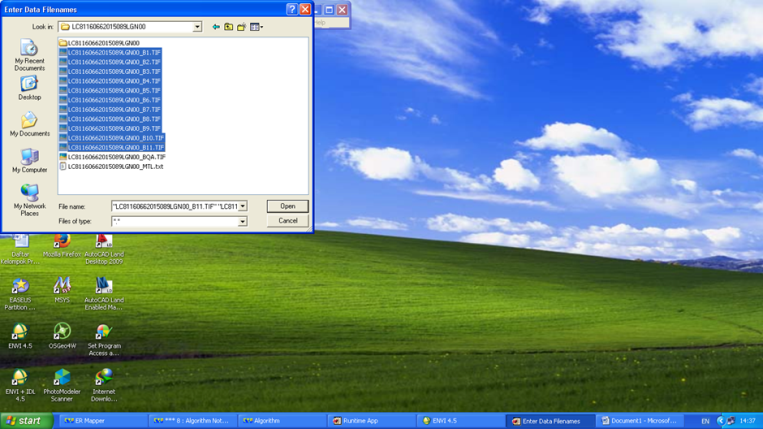The width and height of the screenshot is (763, 429).
Task: Select the LC81160662015089LGN00_B5.TIF file
Action: 110,90
